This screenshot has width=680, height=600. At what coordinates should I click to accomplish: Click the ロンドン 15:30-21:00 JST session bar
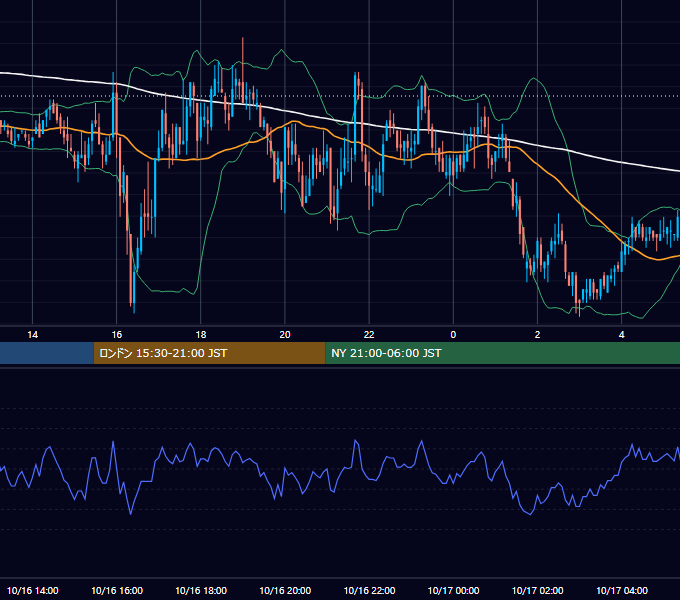[x=209, y=353]
